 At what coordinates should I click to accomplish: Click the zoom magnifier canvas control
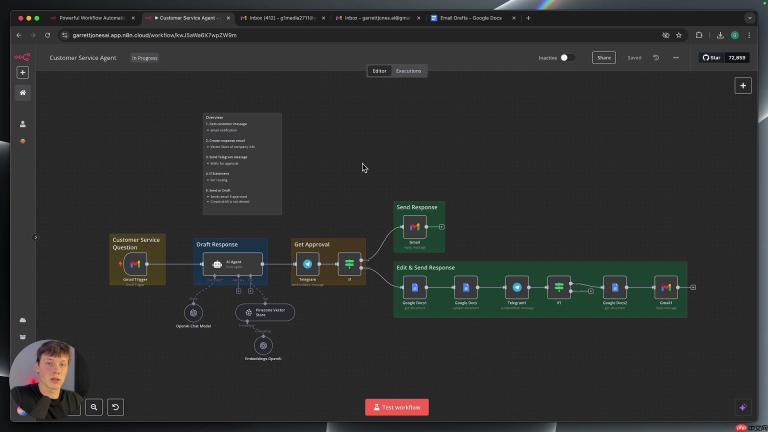(x=94, y=407)
